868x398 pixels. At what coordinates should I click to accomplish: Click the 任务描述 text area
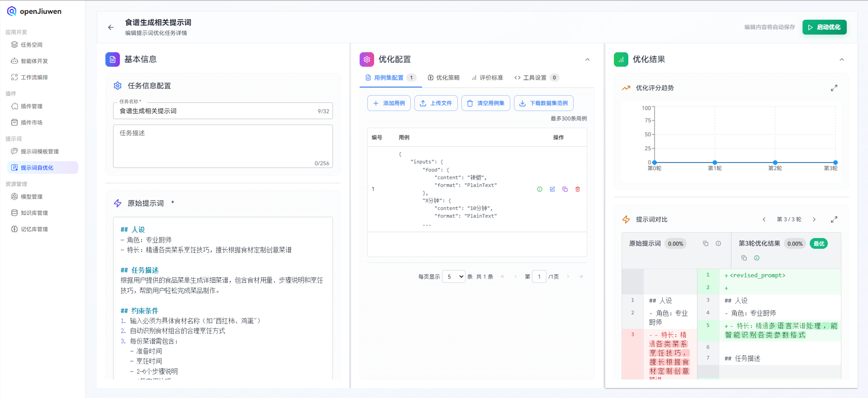(x=222, y=146)
